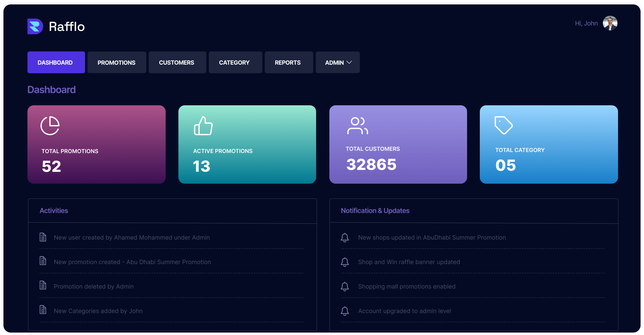This screenshot has width=644, height=335.
Task: Click the pie chart icon on Total Promotions card
Action: point(50,126)
